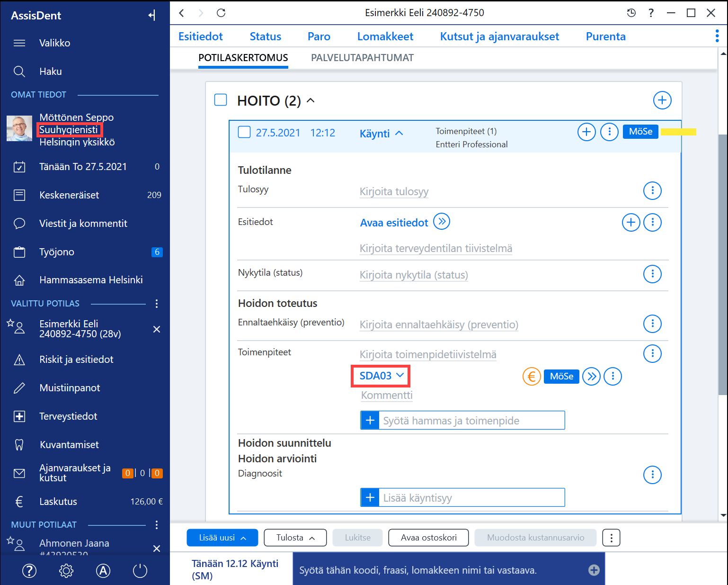Click MöSe tag in visit header
Viewport: 728px width, 585px height.
640,132
